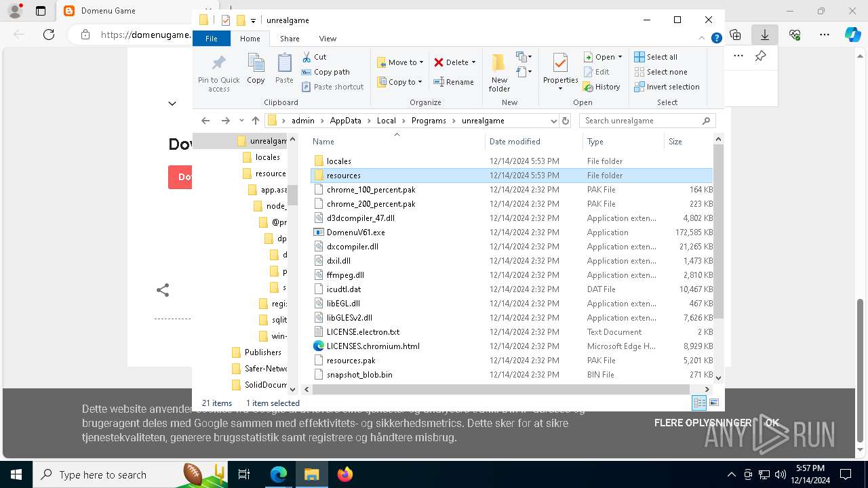
Task: Switch to details view layout icon
Action: (x=699, y=403)
